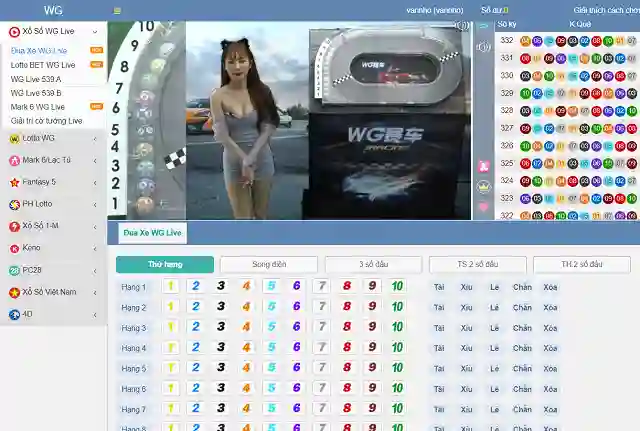The height and width of the screenshot is (431, 640).
Task: Switch to the 3 số đầu tab
Action: pyautogui.click(x=373, y=264)
